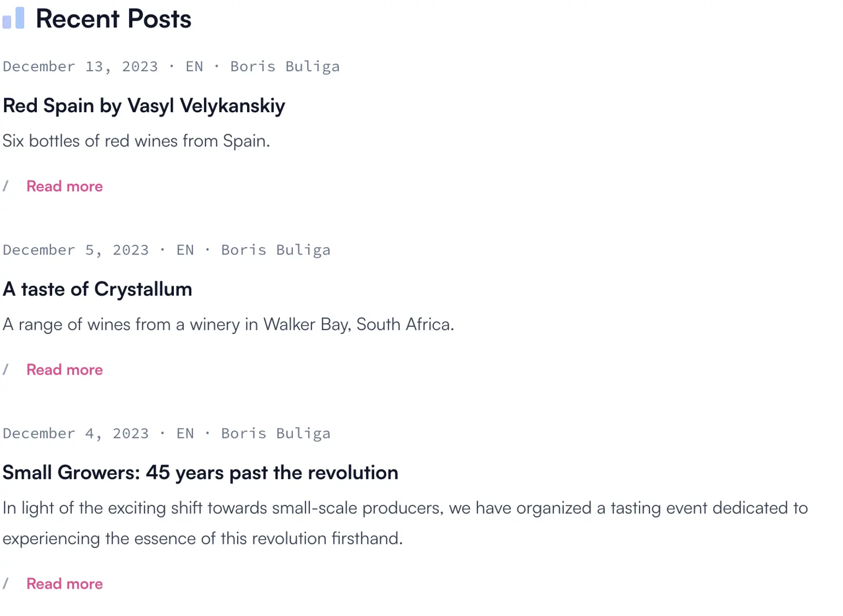This screenshot has height=616, width=843.
Task: Open the post Red Spain by Vasyl Velykanskiy
Action: point(143,106)
